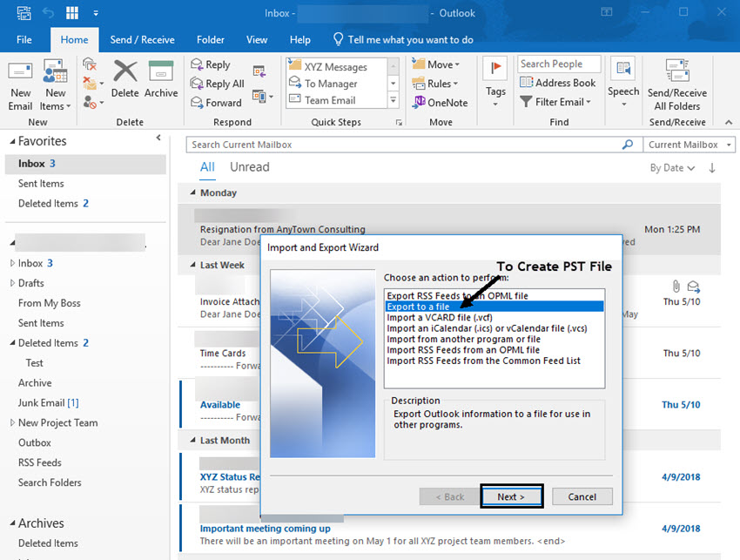Viewport: 740px width, 560px height.
Task: Open By Date sort dropdown
Action: [x=672, y=167]
